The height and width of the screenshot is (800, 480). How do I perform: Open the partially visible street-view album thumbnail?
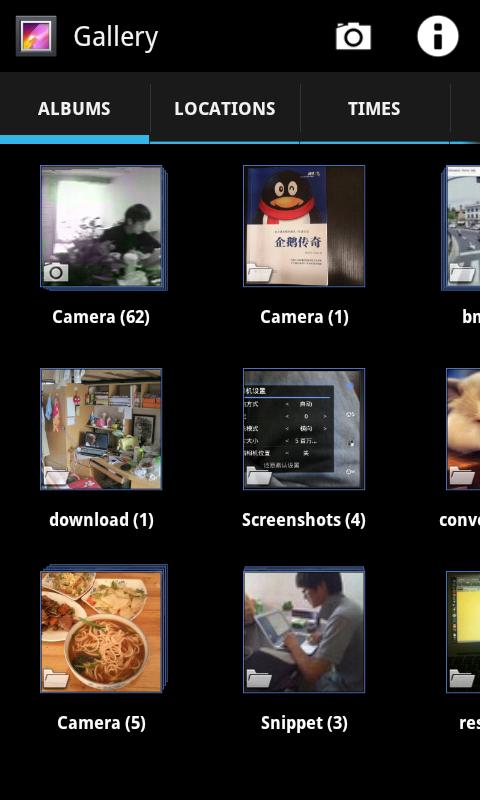click(x=461, y=228)
